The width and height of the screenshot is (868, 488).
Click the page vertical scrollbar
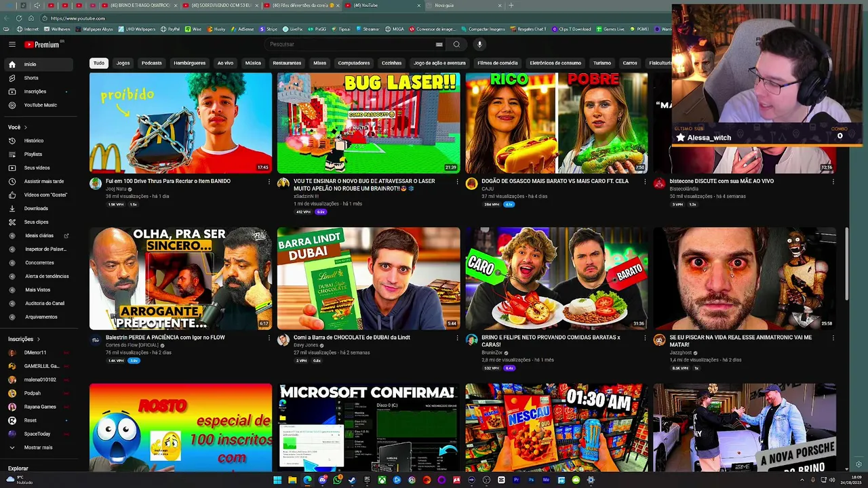[847, 264]
